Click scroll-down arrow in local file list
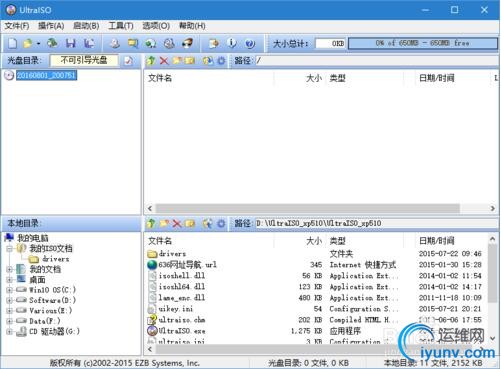 pyautogui.click(x=493, y=339)
